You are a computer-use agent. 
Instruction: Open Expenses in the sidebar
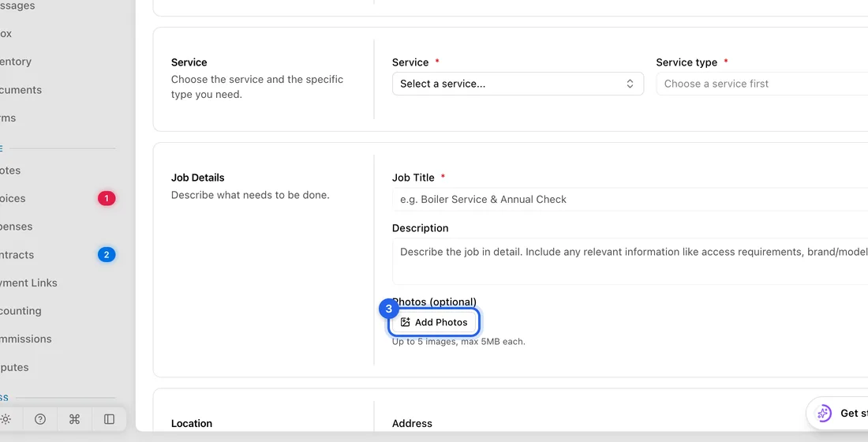pos(16,227)
